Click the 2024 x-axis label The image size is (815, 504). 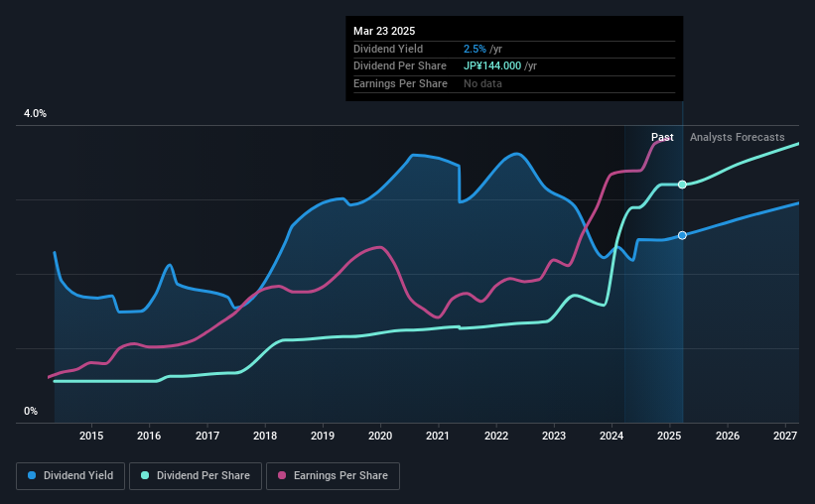point(611,436)
